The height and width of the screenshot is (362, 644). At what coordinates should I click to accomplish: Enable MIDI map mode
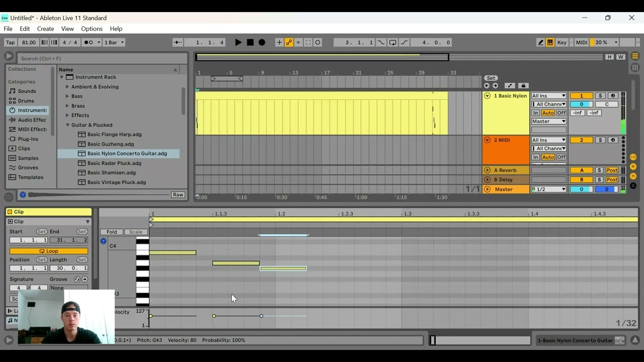(581, 42)
